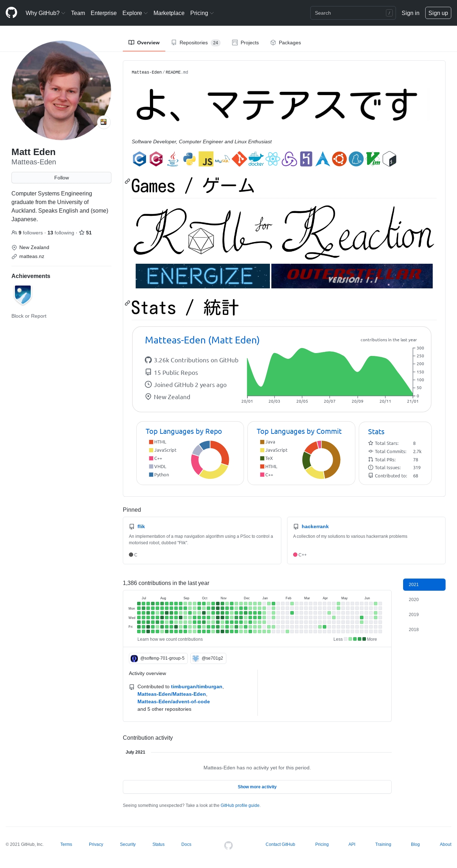Screen dimensions: 457x868
Task: Open the Enterprise menu item
Action: click(x=104, y=13)
